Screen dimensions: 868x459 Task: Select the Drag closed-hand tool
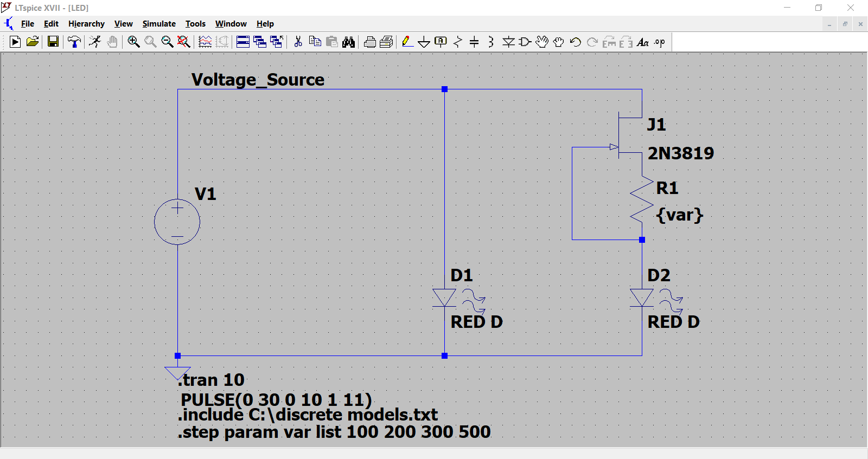(x=559, y=42)
